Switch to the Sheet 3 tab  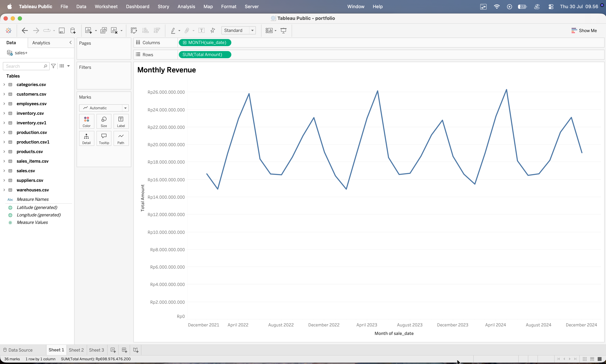tap(96, 350)
